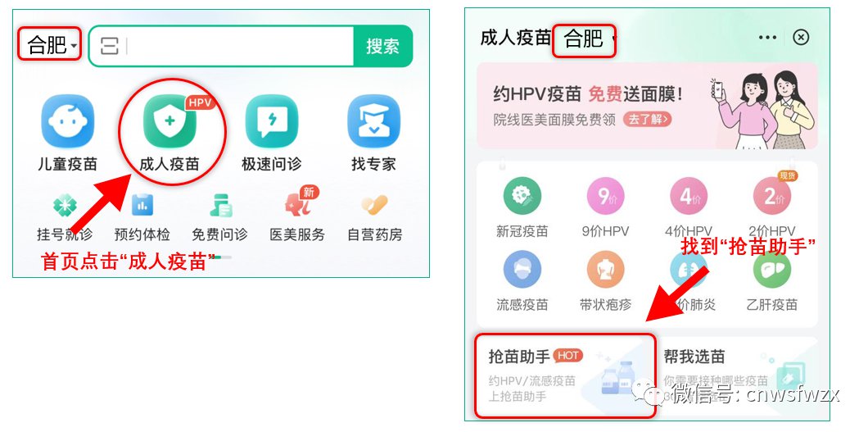The width and height of the screenshot is (868, 432).
Task: Open 挂号就诊 green cross icon
Action: click(x=64, y=206)
